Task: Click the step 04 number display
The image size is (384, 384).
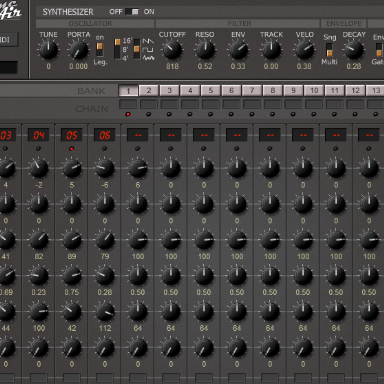Action: (x=39, y=135)
